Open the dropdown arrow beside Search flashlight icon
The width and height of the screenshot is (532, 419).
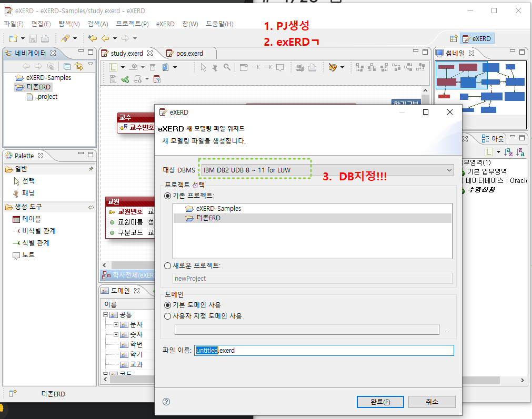(x=75, y=38)
